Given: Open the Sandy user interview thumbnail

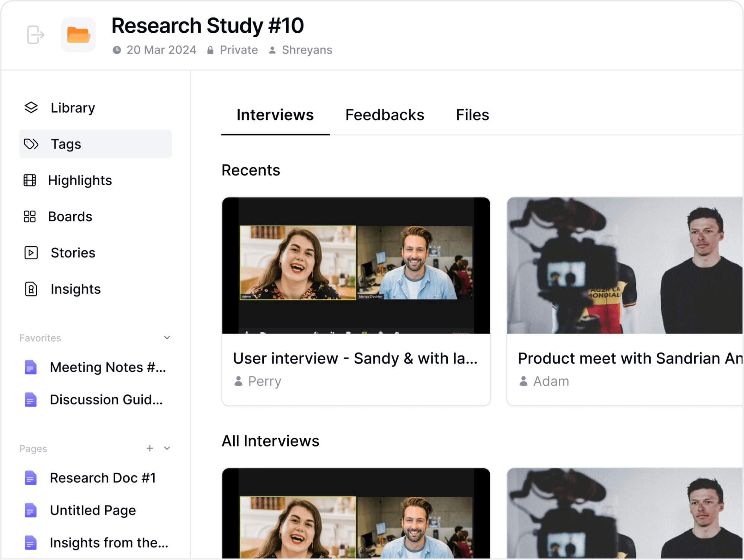Looking at the screenshot, I should click(356, 265).
